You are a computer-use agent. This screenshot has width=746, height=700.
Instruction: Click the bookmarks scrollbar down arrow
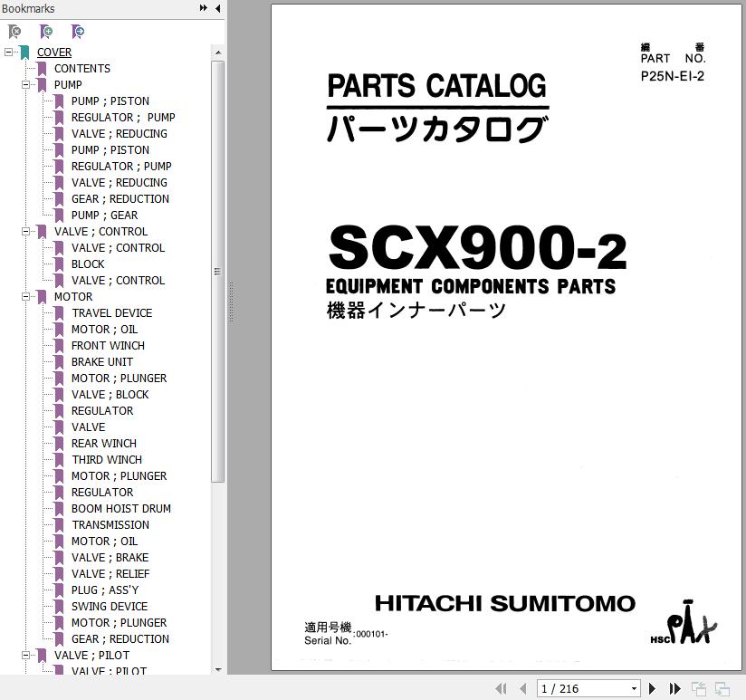pos(218,669)
